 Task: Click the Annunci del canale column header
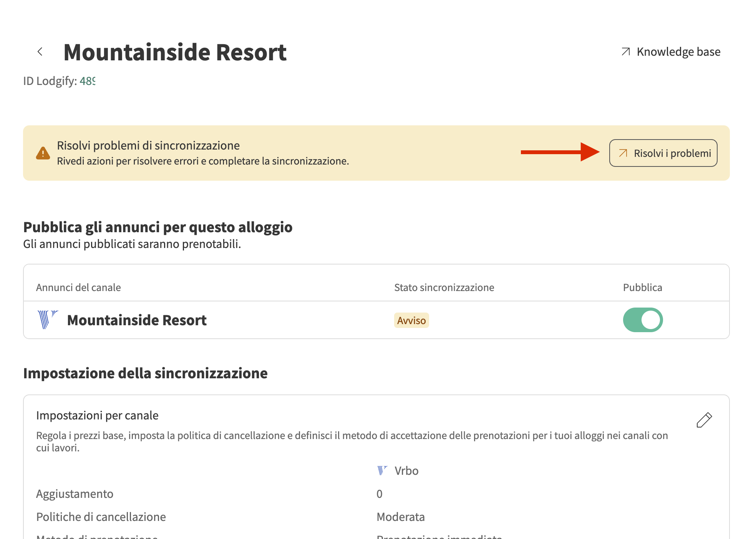[78, 288]
